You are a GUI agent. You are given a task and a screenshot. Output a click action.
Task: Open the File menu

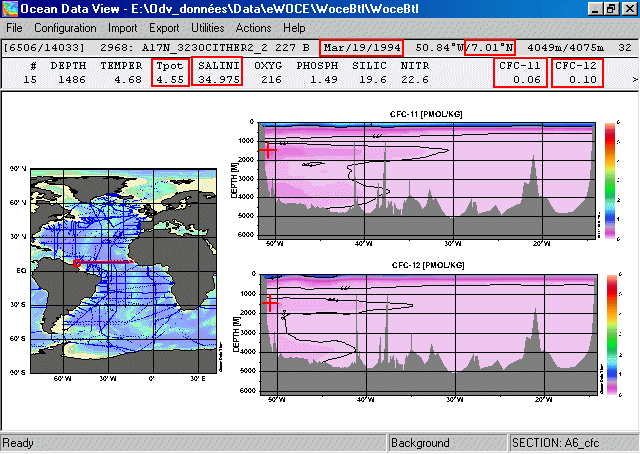pyautogui.click(x=16, y=28)
